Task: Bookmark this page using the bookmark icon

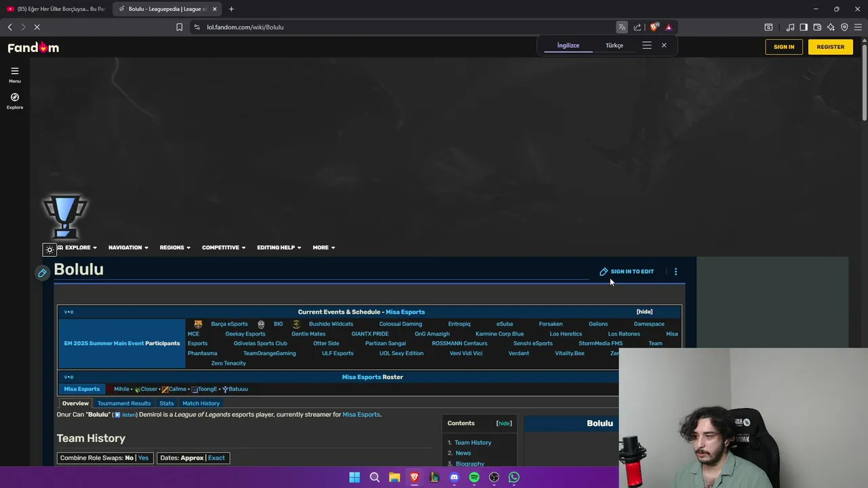Action: (179, 27)
